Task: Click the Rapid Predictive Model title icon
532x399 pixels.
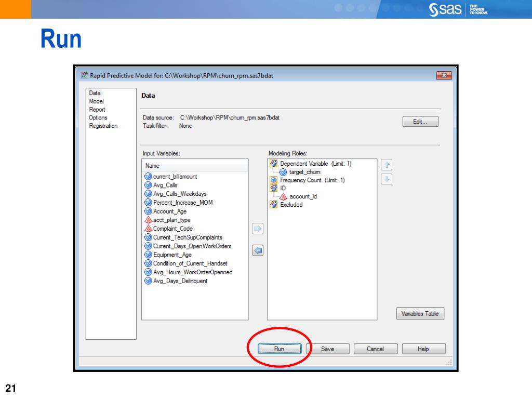Action: (85, 75)
